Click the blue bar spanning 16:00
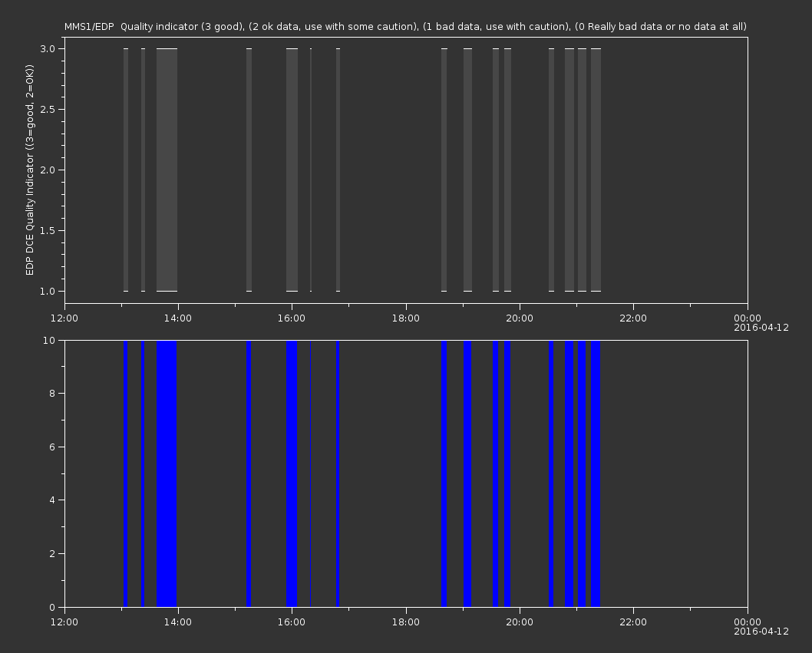Viewport: 812px width, 653px height. [x=292, y=473]
